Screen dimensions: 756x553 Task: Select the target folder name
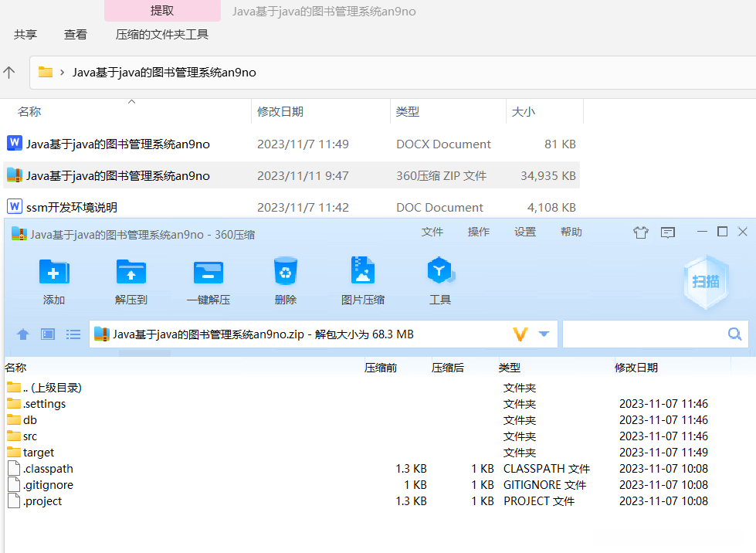pyautogui.click(x=39, y=453)
